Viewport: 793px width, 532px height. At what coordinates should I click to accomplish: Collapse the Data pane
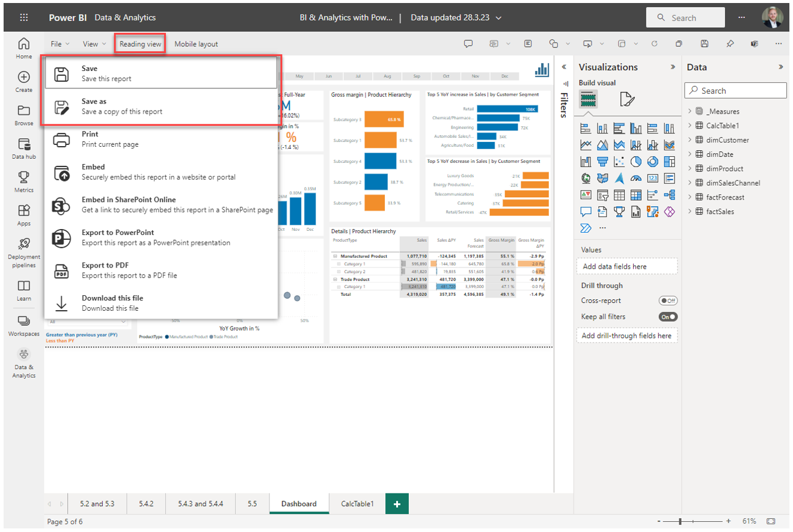[x=781, y=67]
